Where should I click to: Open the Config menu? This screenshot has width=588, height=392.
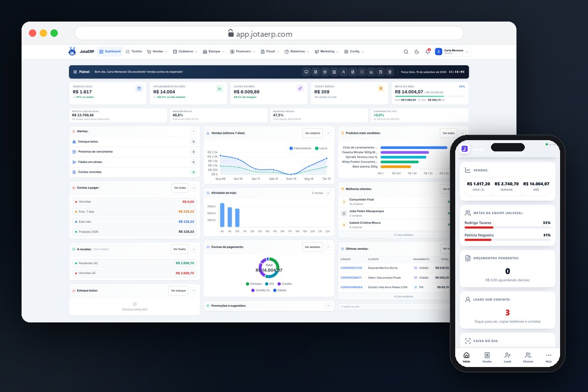click(354, 51)
